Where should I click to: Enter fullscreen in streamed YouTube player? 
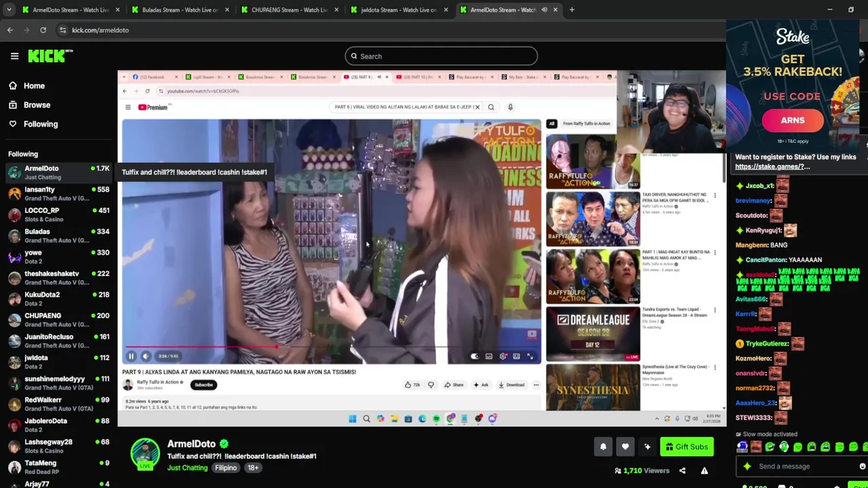(530, 357)
